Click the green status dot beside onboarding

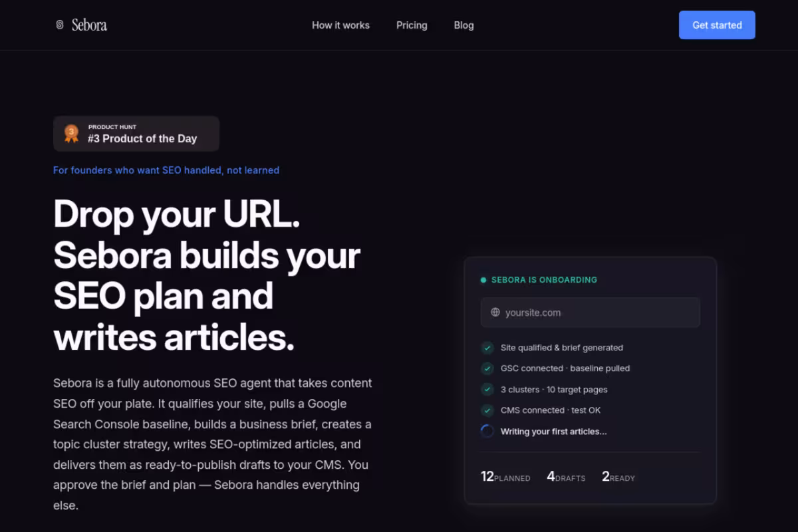tap(483, 280)
